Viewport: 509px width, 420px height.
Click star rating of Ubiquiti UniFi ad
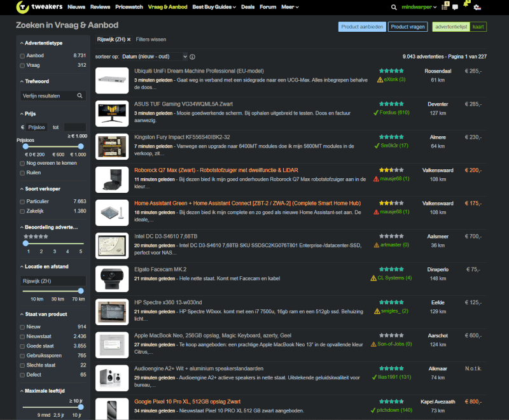coord(391,71)
